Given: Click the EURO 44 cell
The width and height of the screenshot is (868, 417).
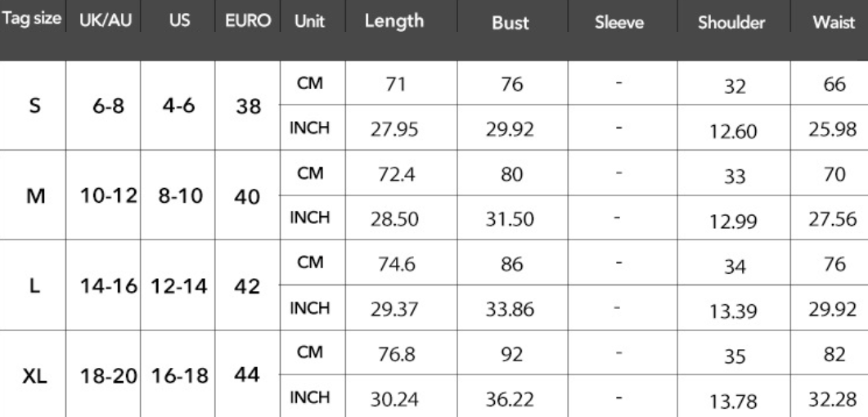Looking at the screenshot, I should [247, 375].
